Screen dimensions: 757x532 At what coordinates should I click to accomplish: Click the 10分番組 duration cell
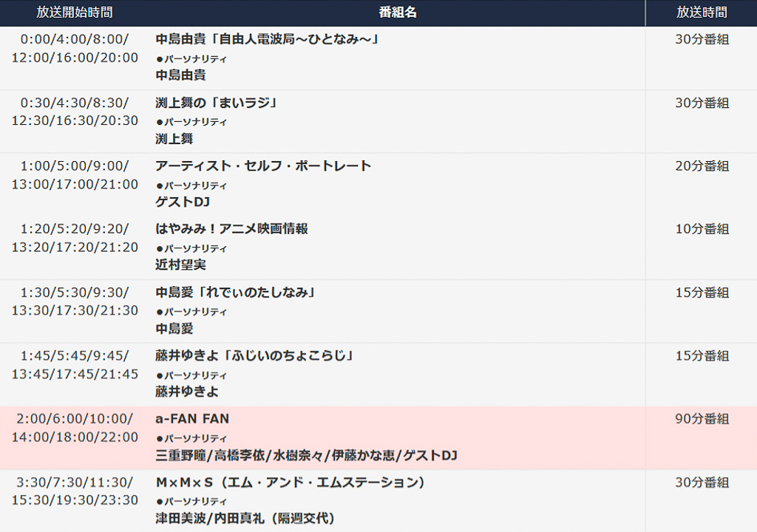[x=702, y=229]
